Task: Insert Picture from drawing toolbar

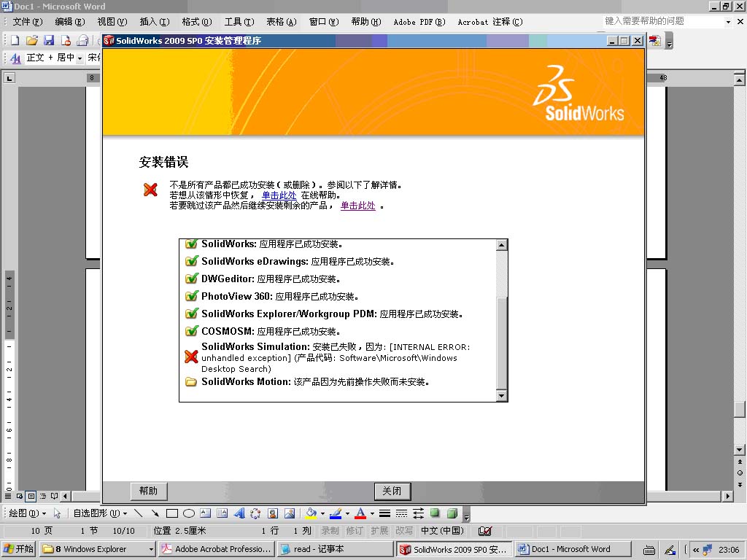Action: pyautogui.click(x=289, y=513)
